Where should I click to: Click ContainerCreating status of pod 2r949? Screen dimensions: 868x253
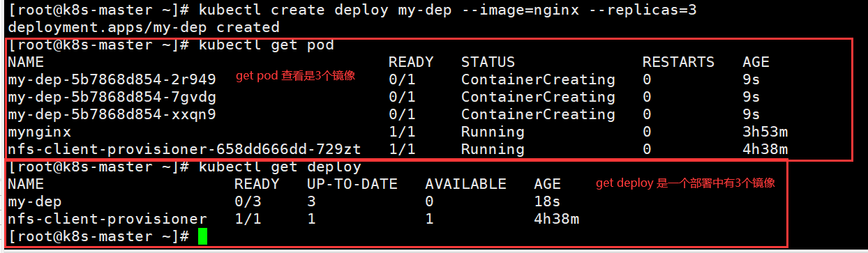click(x=538, y=79)
